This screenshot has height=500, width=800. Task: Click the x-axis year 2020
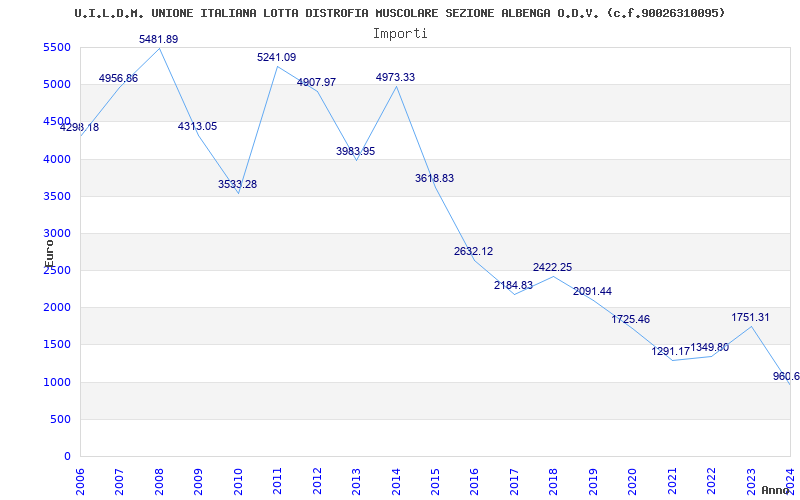[x=633, y=481]
